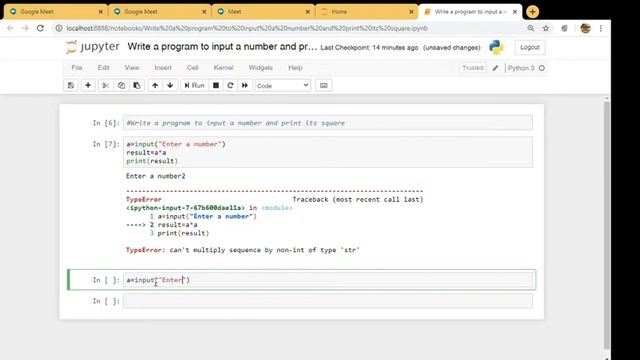This screenshot has width=640, height=360.
Task: Open the File menu
Action: [x=77, y=68]
